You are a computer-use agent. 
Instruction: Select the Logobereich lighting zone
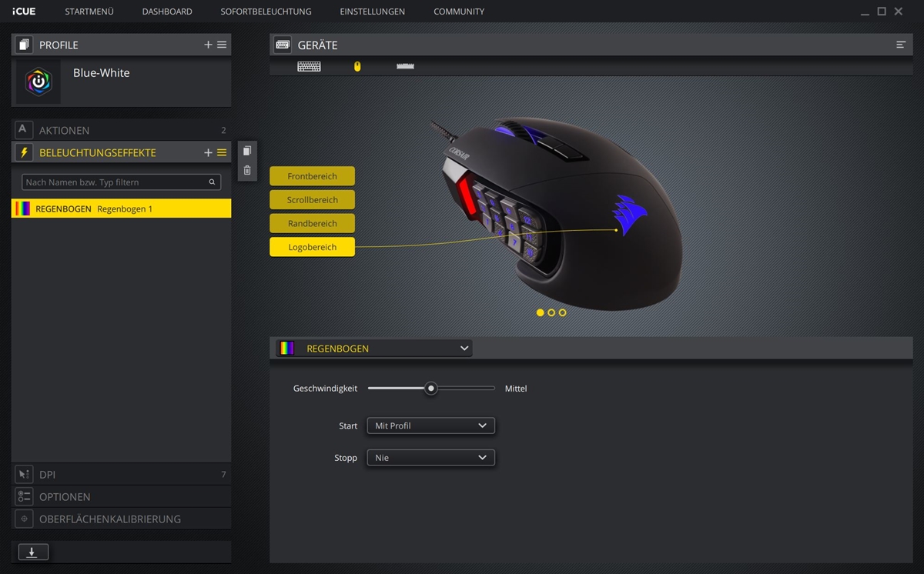(312, 247)
